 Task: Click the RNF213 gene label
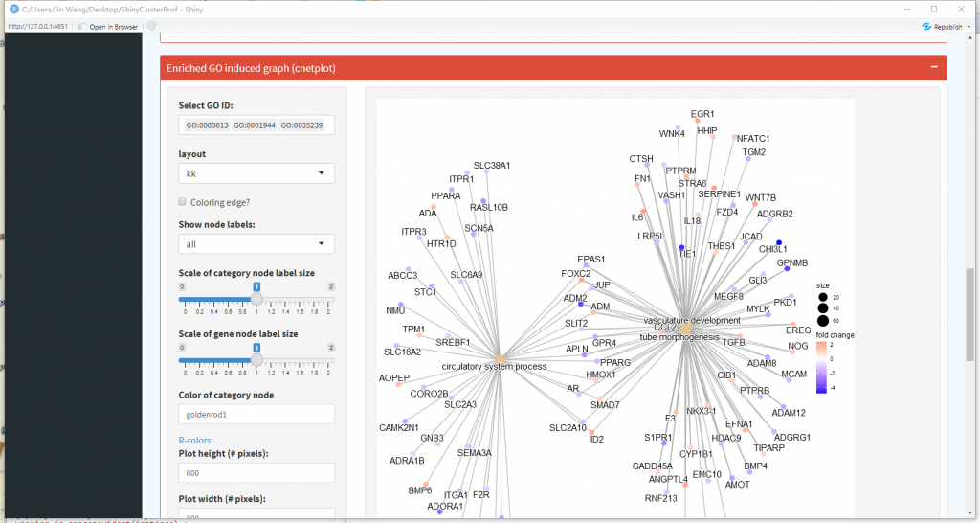point(661,499)
